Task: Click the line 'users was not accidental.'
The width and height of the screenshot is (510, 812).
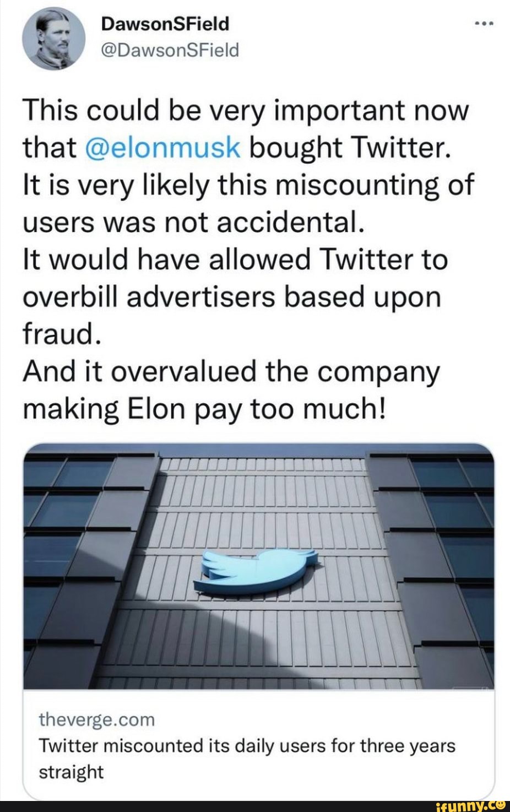Action: coord(193,222)
